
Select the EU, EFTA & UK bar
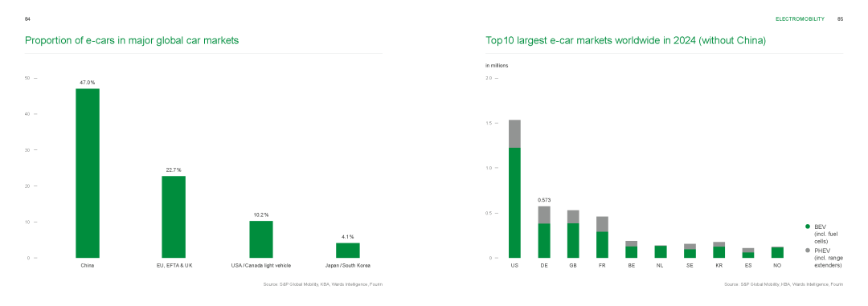[x=174, y=217]
